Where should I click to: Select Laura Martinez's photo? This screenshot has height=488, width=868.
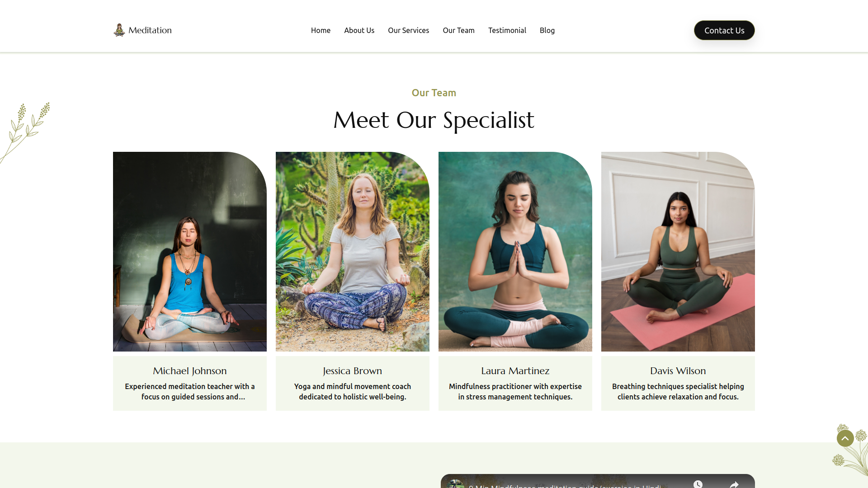click(x=515, y=252)
